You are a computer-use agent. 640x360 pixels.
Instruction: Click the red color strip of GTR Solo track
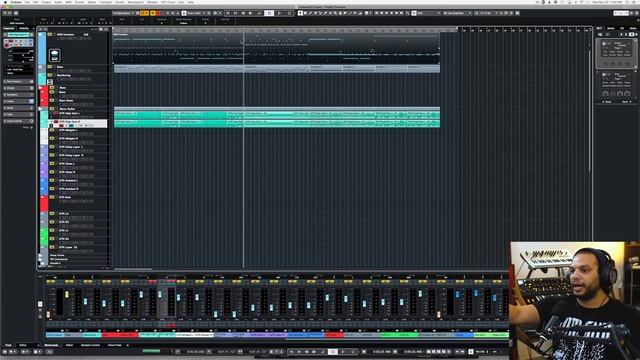[x=44, y=203]
